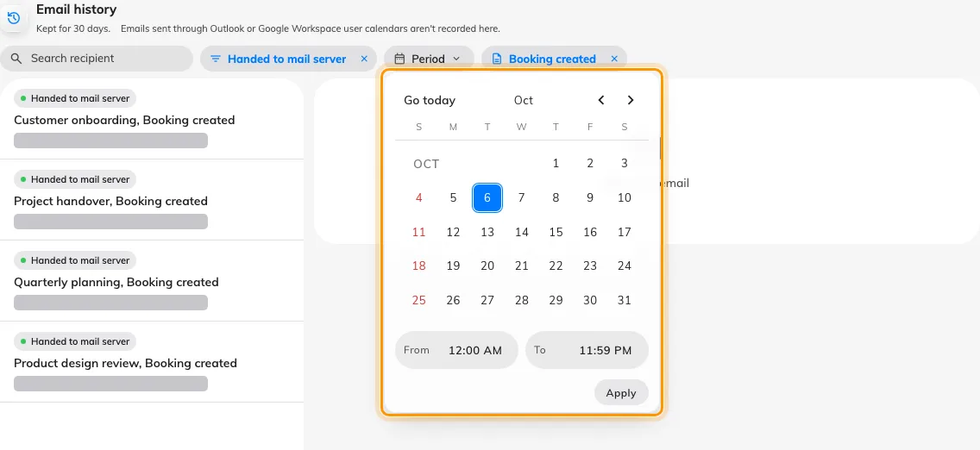Set the From time 12:00 AM field
The width and height of the screenshot is (980, 450).
tap(457, 350)
